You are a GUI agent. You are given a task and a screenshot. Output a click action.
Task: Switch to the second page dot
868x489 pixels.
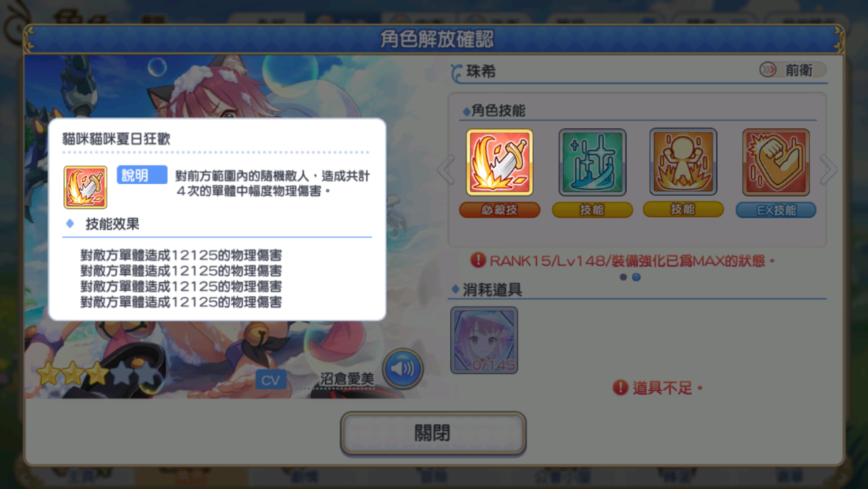click(636, 277)
